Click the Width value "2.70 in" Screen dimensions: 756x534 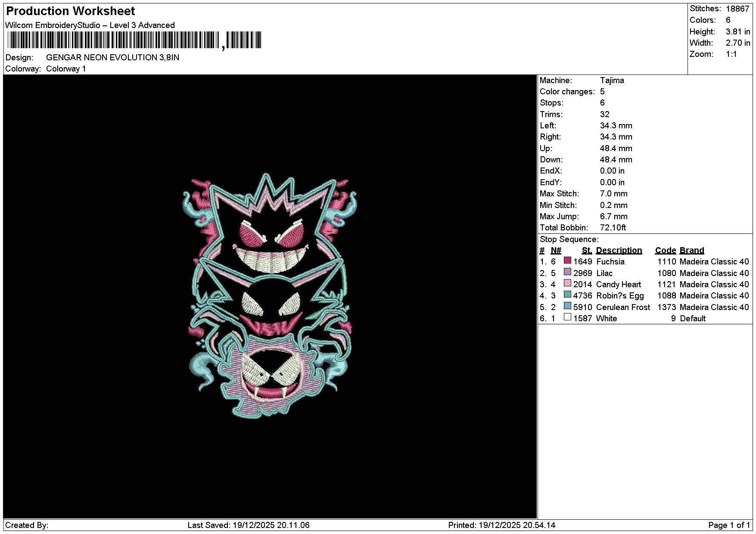(x=738, y=43)
